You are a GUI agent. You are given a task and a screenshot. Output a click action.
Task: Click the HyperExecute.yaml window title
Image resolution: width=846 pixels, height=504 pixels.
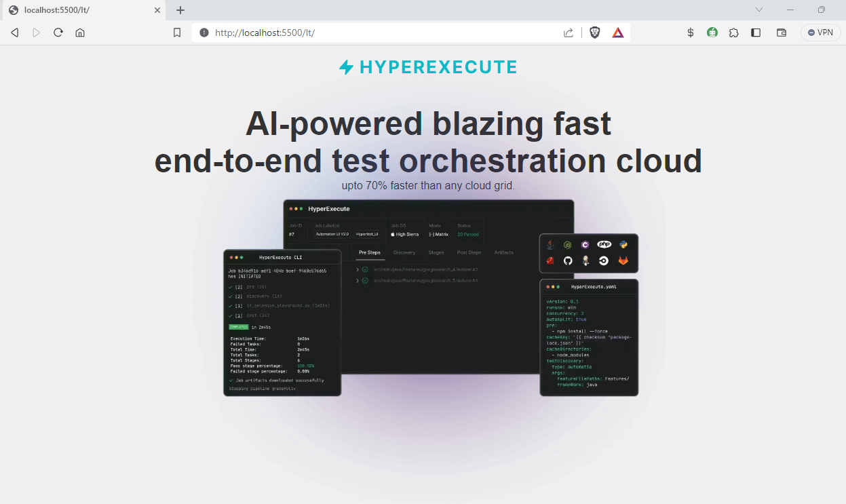(594, 287)
